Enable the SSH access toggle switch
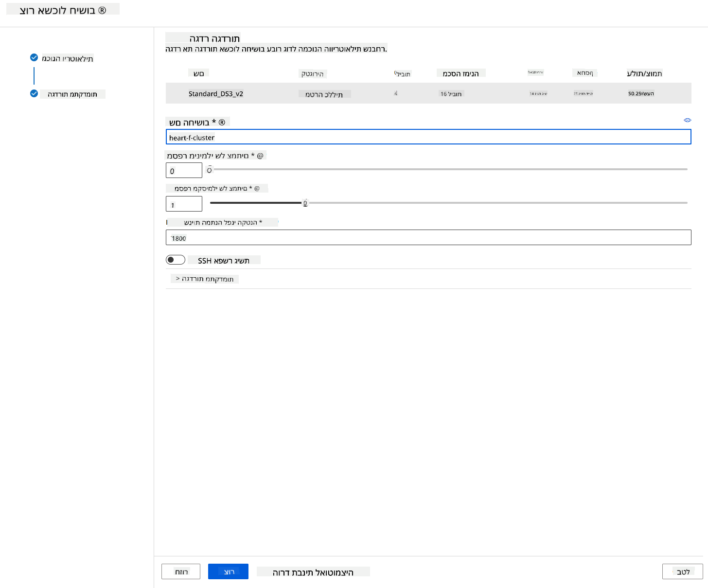Screen dimensions: 708x588 [x=176, y=260]
